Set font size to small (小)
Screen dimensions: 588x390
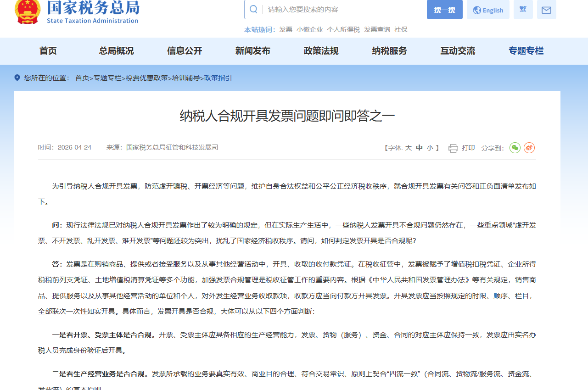click(x=430, y=148)
